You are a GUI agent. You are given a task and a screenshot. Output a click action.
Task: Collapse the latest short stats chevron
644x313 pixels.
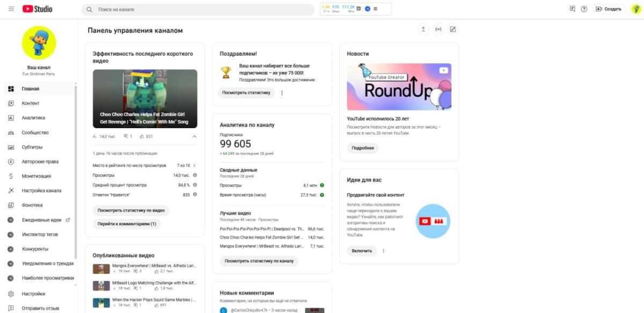pyautogui.click(x=194, y=136)
